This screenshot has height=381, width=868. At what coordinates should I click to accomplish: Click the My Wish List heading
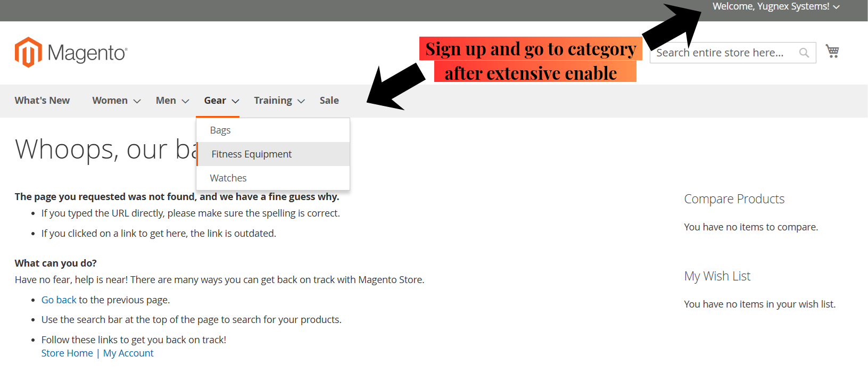point(717,276)
